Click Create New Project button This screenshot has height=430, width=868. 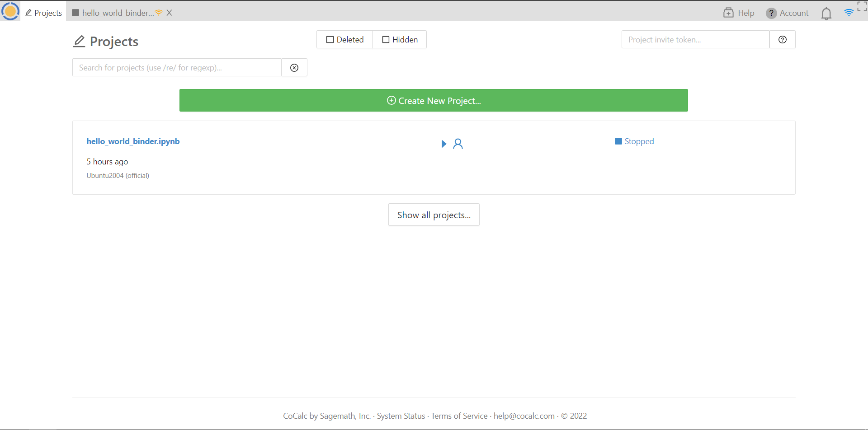pos(434,100)
